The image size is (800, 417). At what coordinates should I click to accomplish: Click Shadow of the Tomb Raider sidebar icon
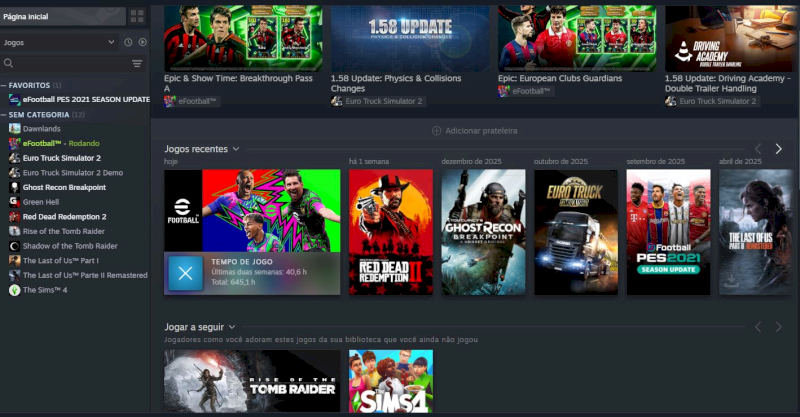(x=14, y=246)
